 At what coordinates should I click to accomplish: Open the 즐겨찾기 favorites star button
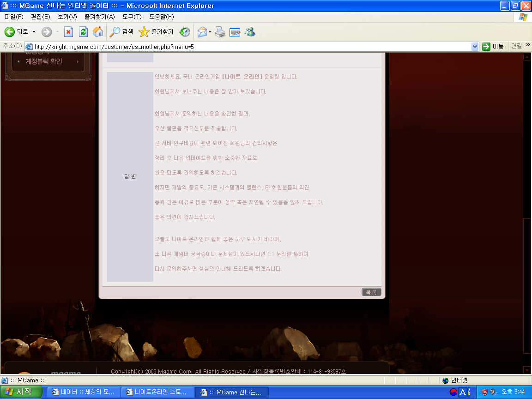tap(156, 32)
